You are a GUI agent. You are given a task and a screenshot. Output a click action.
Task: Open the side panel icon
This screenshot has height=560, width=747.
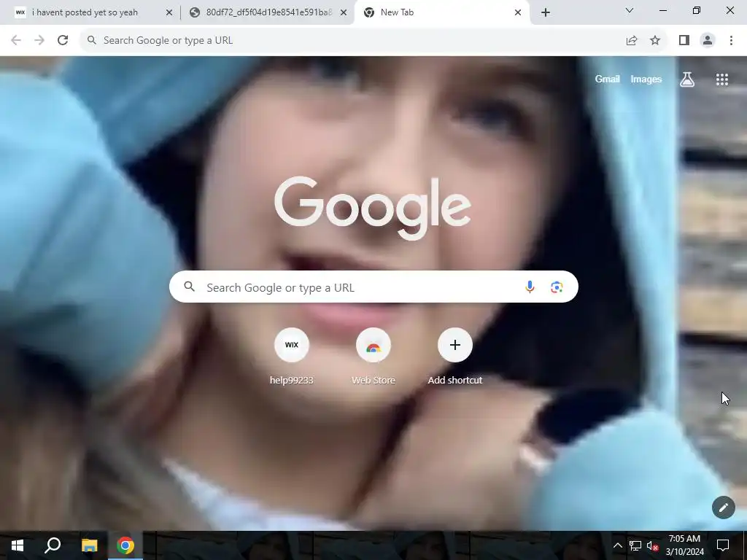(x=684, y=41)
